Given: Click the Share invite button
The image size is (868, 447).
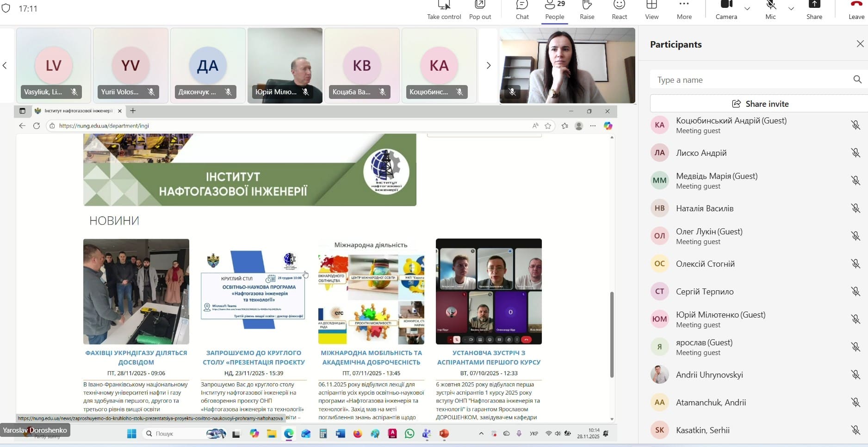Looking at the screenshot, I should pyautogui.click(x=759, y=104).
